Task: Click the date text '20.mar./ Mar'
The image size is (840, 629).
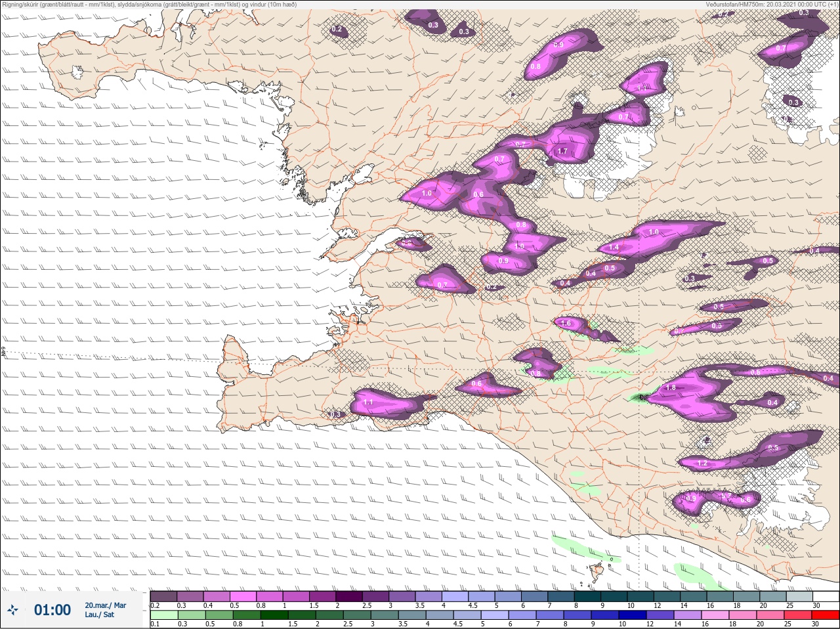Action: click(x=105, y=605)
